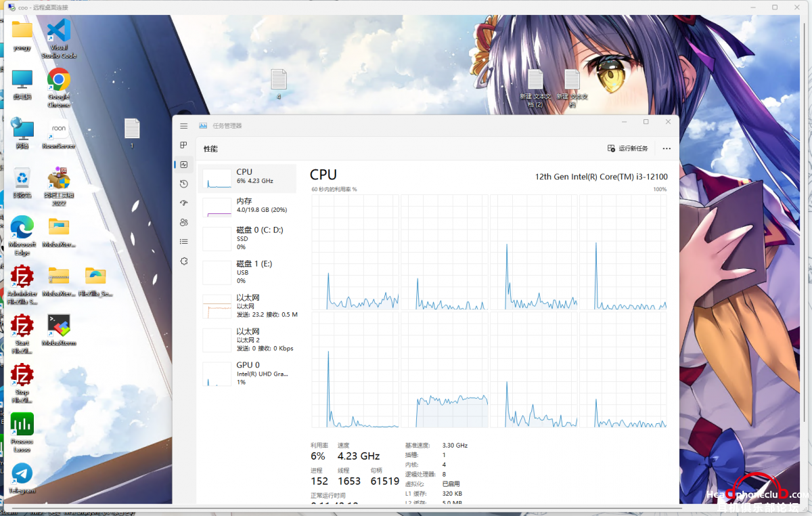Click the Task Manager title bar app icon

pyautogui.click(x=203, y=126)
